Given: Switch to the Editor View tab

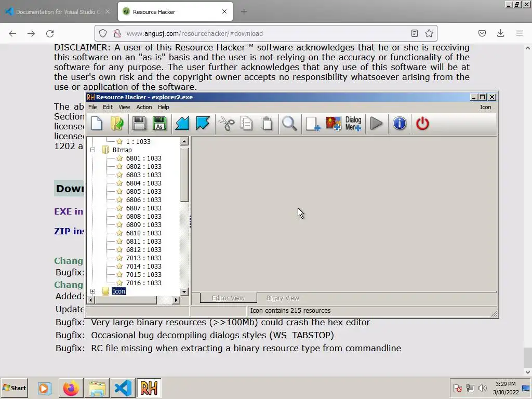Looking at the screenshot, I should 228,298.
